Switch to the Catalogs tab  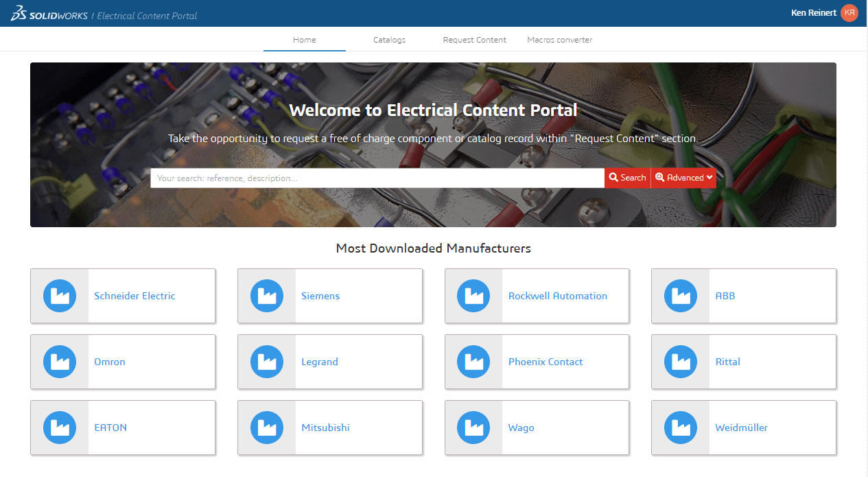pyautogui.click(x=389, y=40)
